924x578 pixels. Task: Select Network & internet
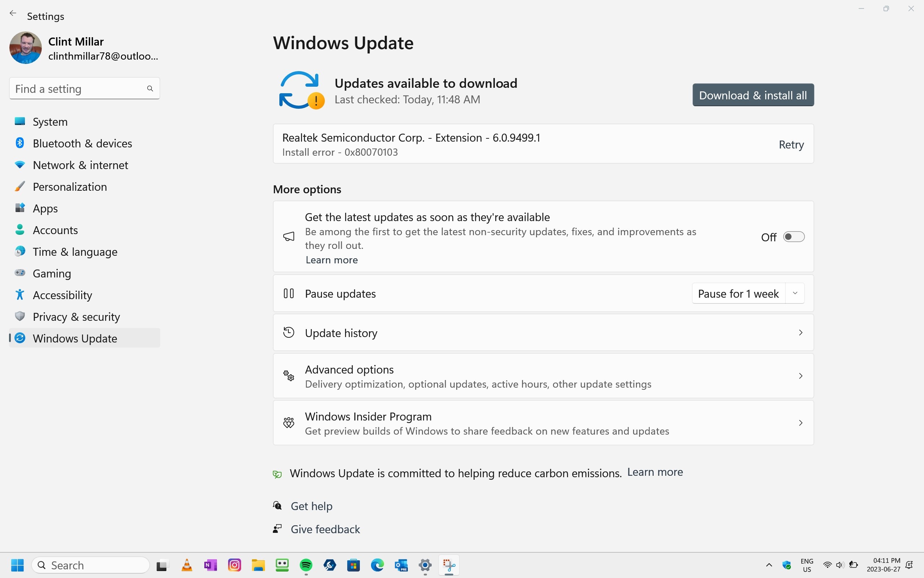coord(84,165)
